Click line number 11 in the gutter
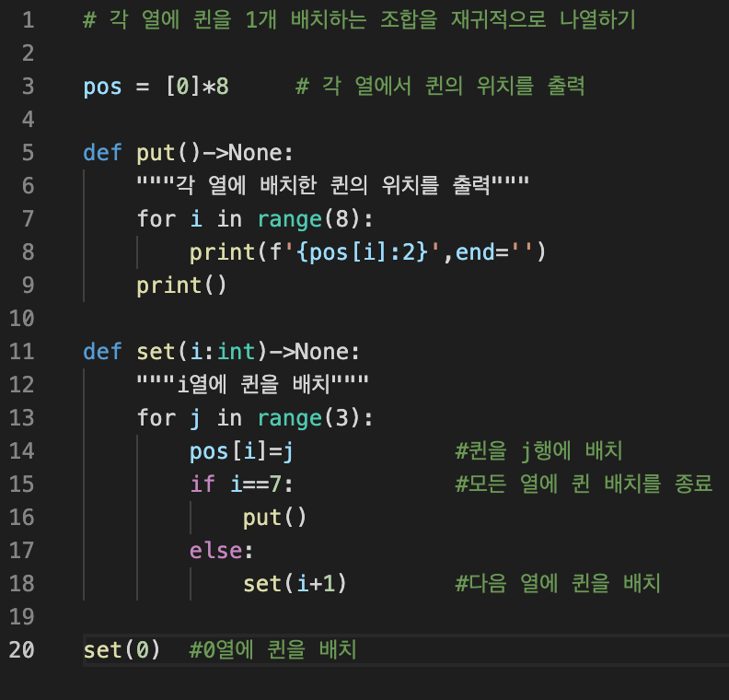This screenshot has width=729, height=700. point(22,352)
